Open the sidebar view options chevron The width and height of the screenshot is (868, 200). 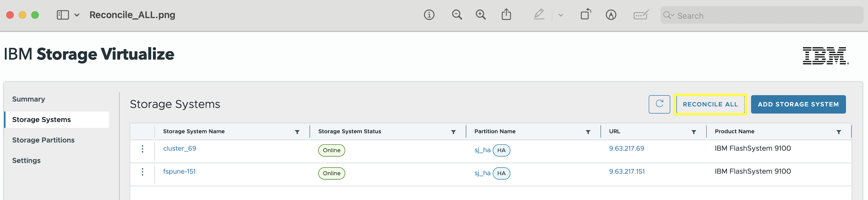pyautogui.click(x=77, y=15)
